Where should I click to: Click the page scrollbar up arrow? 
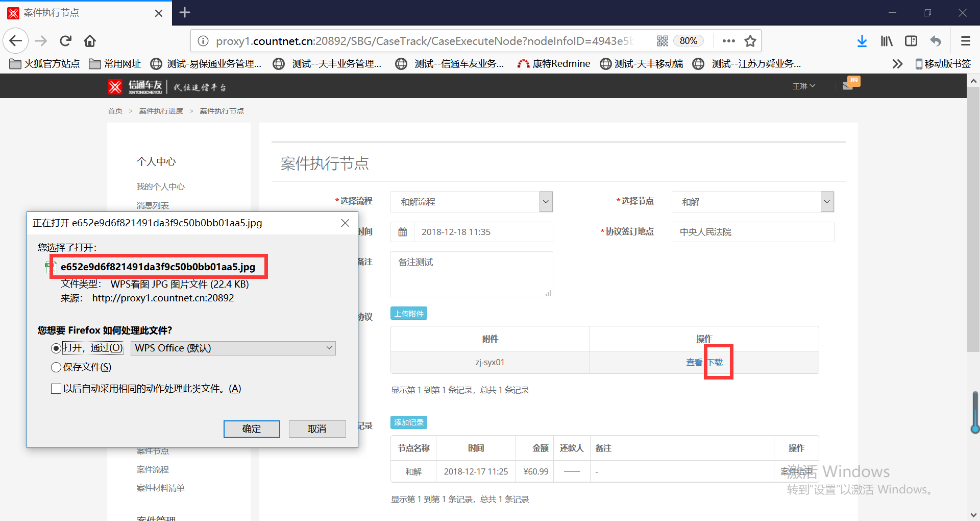coord(973,81)
